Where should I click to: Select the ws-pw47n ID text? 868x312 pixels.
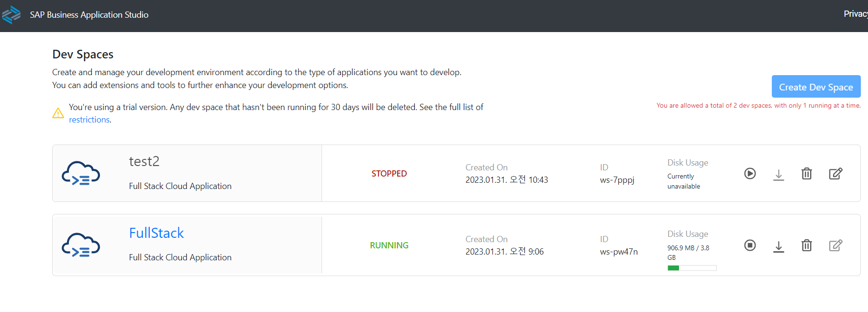click(619, 252)
